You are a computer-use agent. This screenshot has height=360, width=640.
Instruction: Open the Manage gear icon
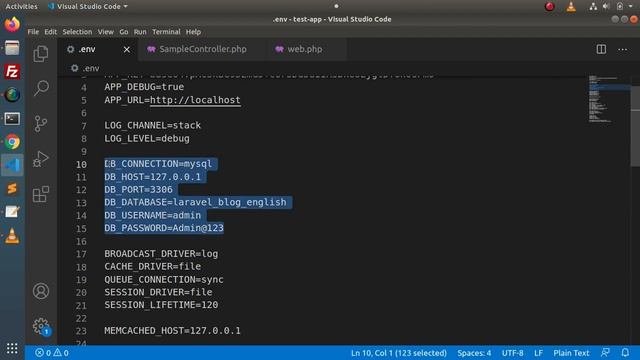click(41, 327)
